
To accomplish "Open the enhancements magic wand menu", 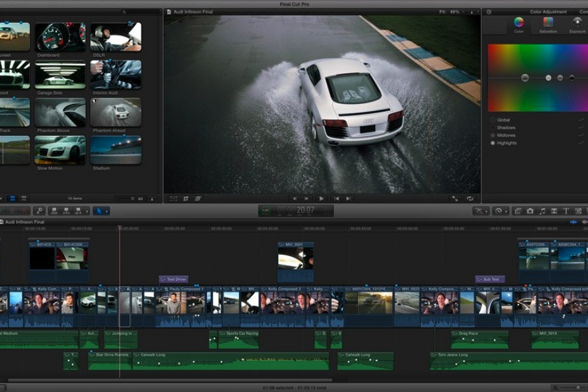I will pyautogui.click(x=480, y=211).
